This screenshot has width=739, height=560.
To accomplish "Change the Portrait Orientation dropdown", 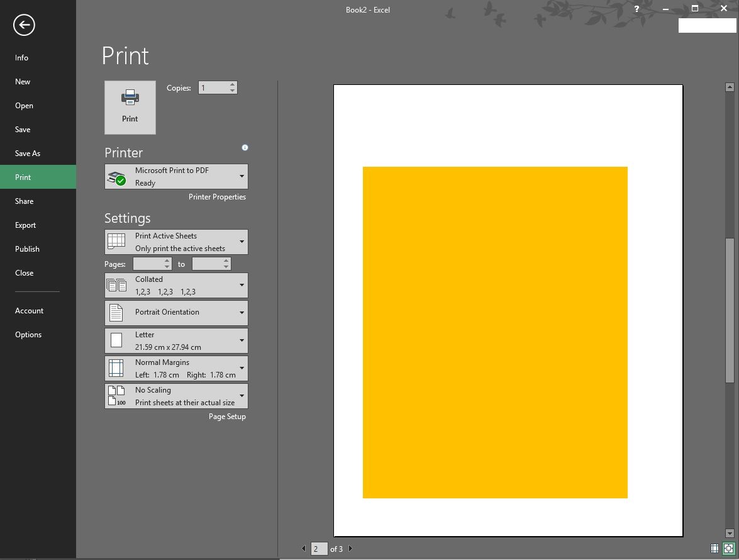I will click(176, 313).
